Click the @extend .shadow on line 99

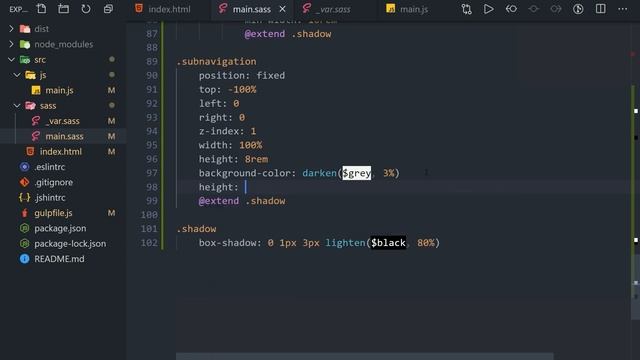pyautogui.click(x=242, y=201)
